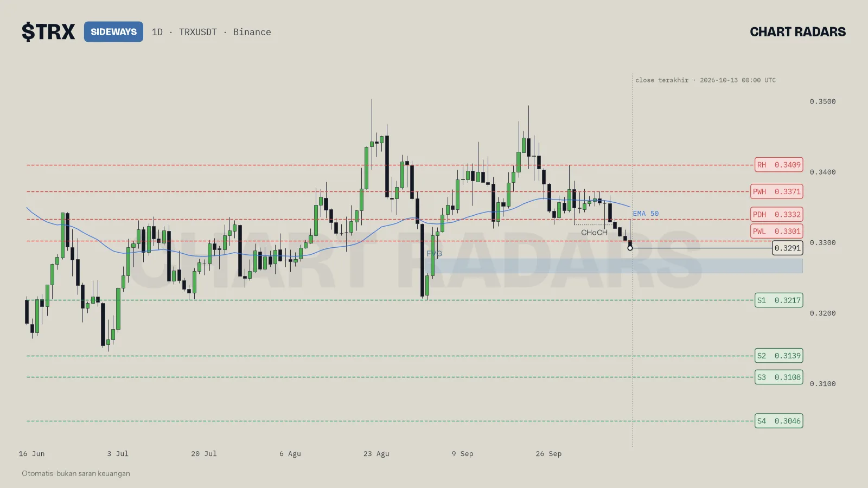The width and height of the screenshot is (868, 488).
Task: Click the SIDEWAYS trend badge
Action: 113,32
